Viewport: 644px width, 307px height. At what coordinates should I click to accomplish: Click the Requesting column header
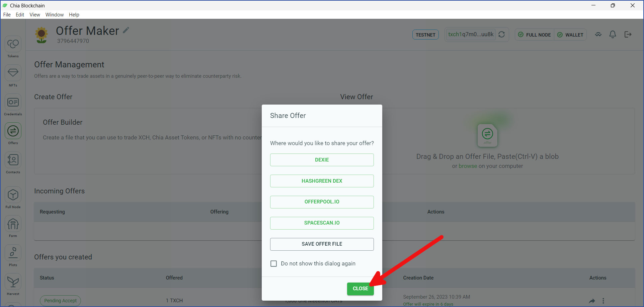tap(52, 212)
